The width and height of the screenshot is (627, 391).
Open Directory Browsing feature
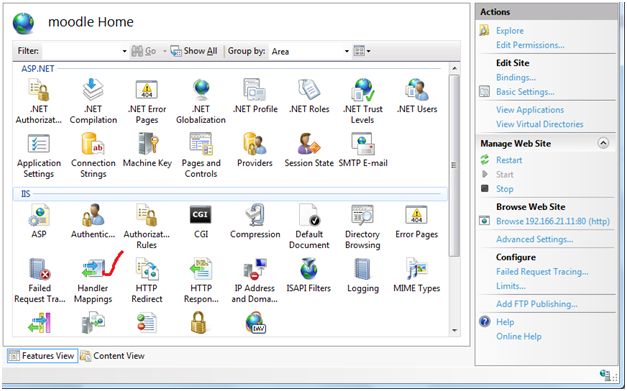pos(363,226)
